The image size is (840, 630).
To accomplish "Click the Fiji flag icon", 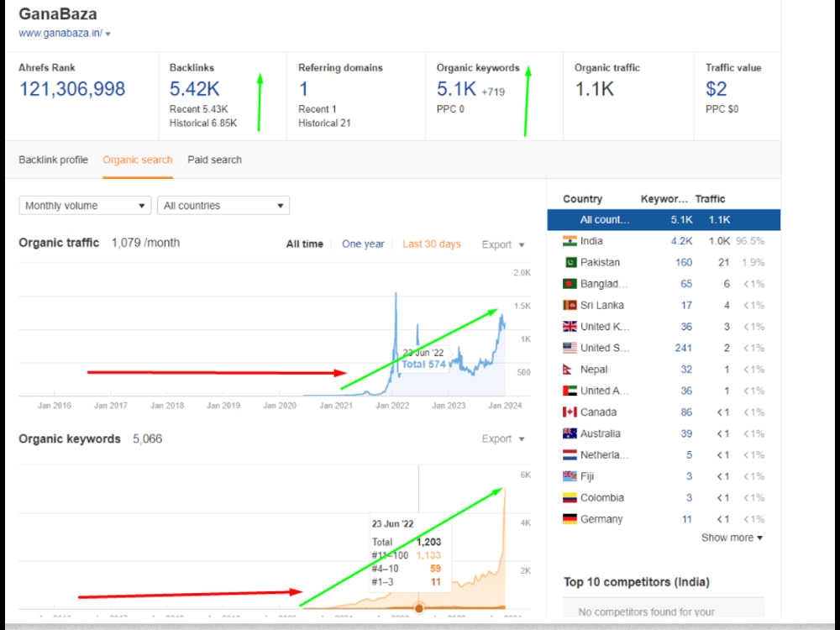I will (570, 476).
